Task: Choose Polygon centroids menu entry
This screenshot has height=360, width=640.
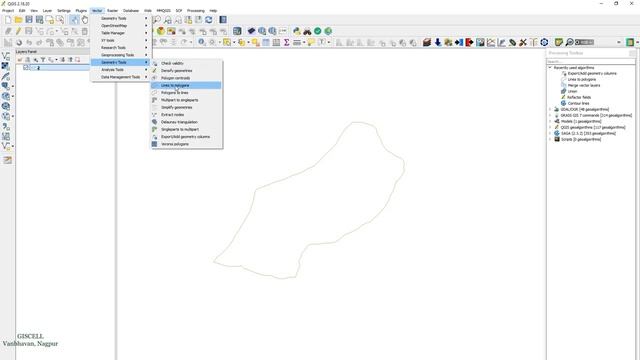Action: coord(186,78)
